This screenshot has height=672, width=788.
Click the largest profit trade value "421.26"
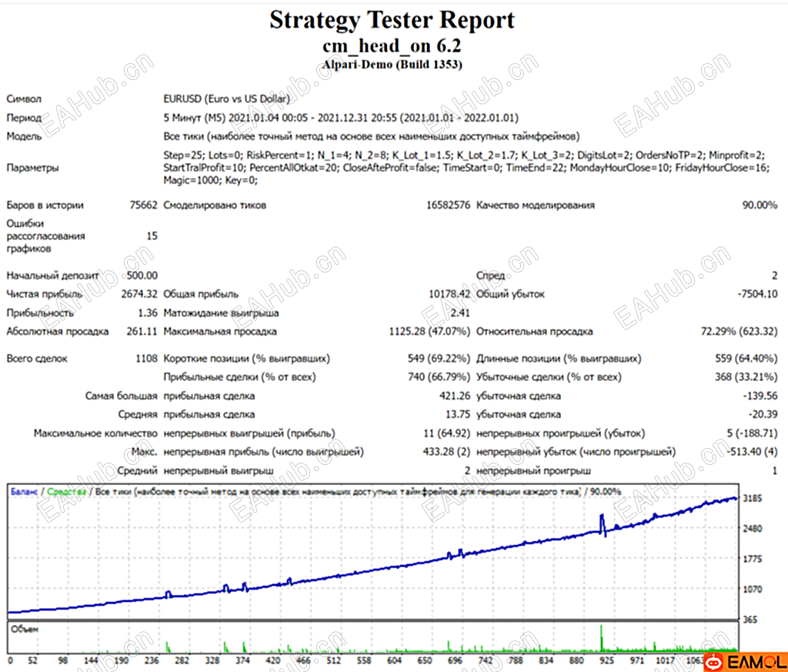[x=455, y=396]
